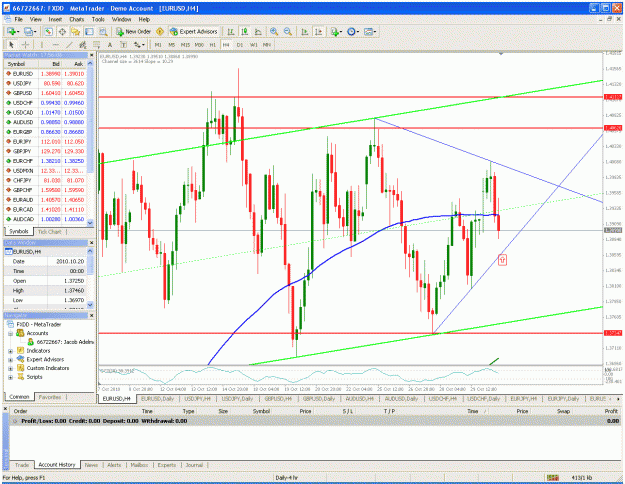
Task: Switch to the M5 timeframe
Action: (171, 45)
